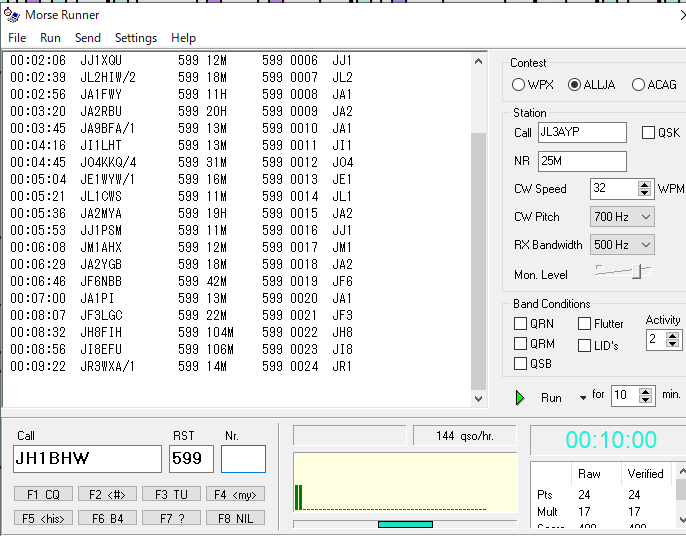This screenshot has width=686, height=536.
Task: Open the Run mode dropdown arrow
Action: (x=582, y=398)
